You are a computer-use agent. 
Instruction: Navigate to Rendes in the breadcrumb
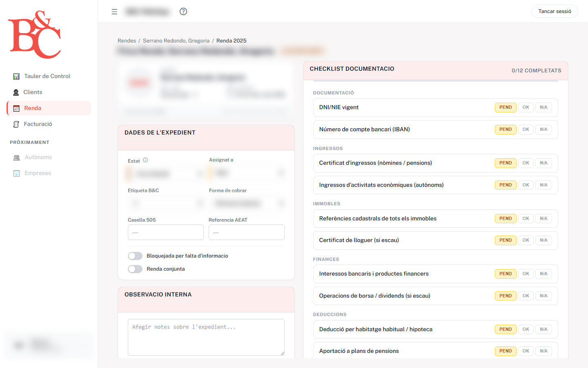[127, 40]
